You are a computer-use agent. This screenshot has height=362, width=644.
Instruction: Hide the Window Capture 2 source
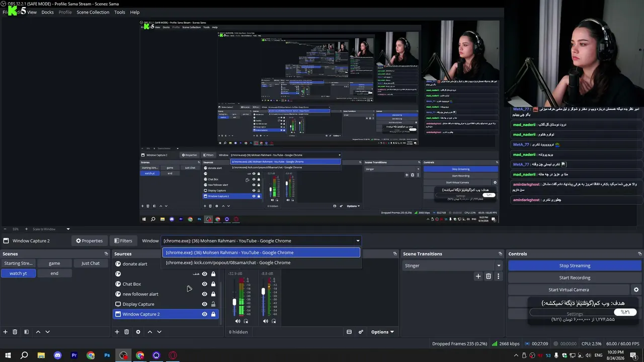[204, 314]
